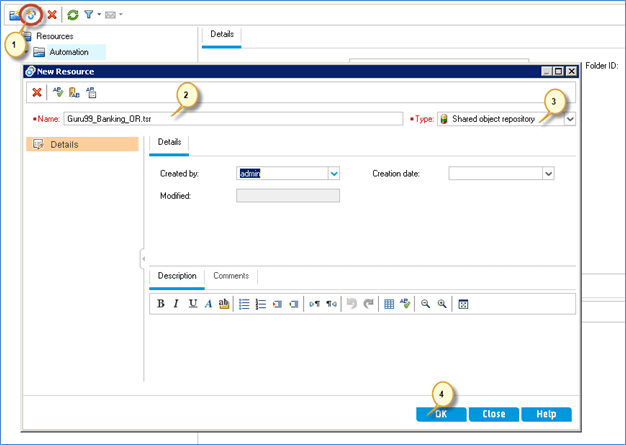Click the green Refresh icon
The width and height of the screenshot is (626, 445).
coord(73,15)
